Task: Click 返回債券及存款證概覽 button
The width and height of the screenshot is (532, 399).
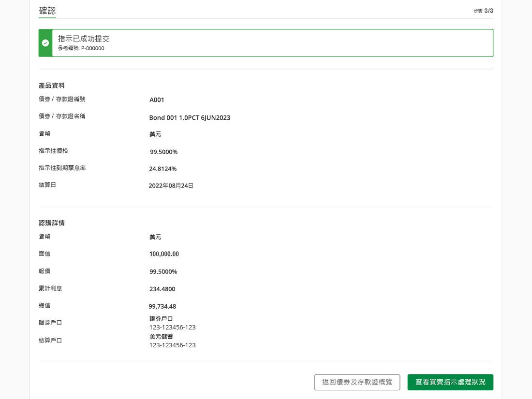Action: coord(357,382)
